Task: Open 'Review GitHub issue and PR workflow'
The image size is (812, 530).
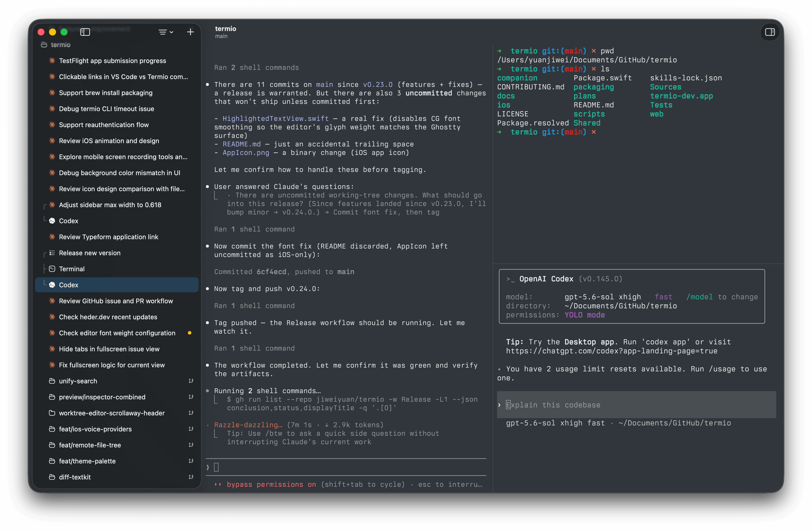Action: pyautogui.click(x=117, y=301)
